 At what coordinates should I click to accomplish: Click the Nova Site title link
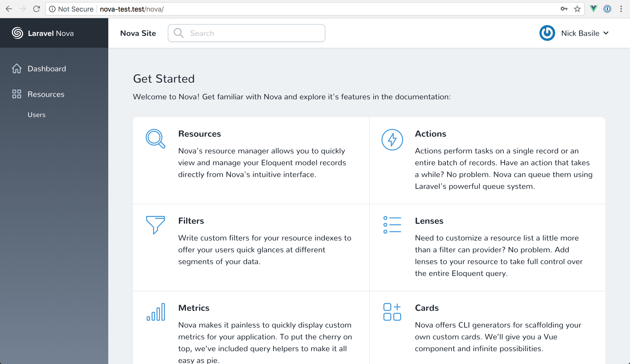138,33
